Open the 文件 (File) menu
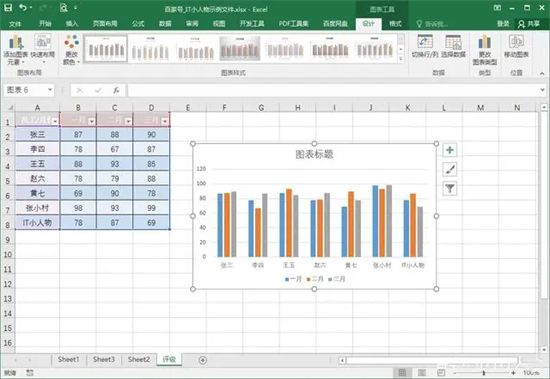This screenshot has height=379, width=550. pyautogui.click(x=15, y=24)
